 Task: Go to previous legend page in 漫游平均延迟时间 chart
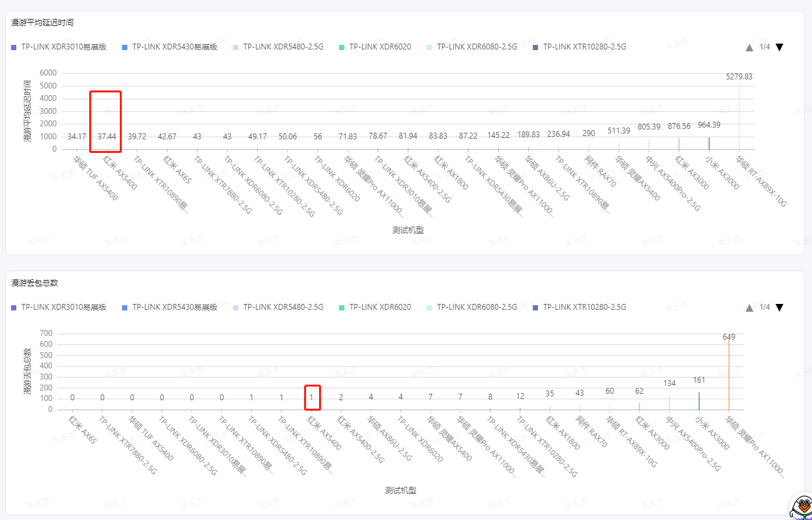click(x=749, y=47)
